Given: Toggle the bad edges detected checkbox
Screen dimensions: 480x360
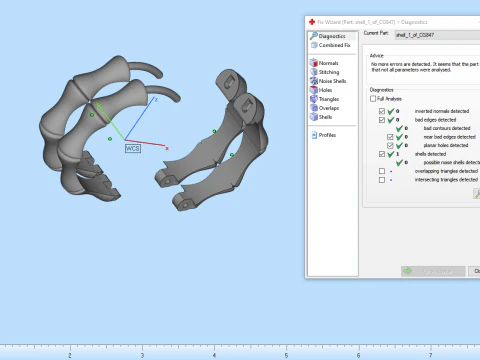Looking at the screenshot, I should [382, 120].
